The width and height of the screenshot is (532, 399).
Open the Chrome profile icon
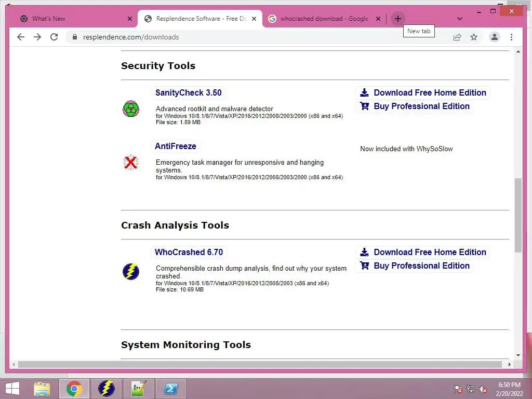tap(495, 37)
